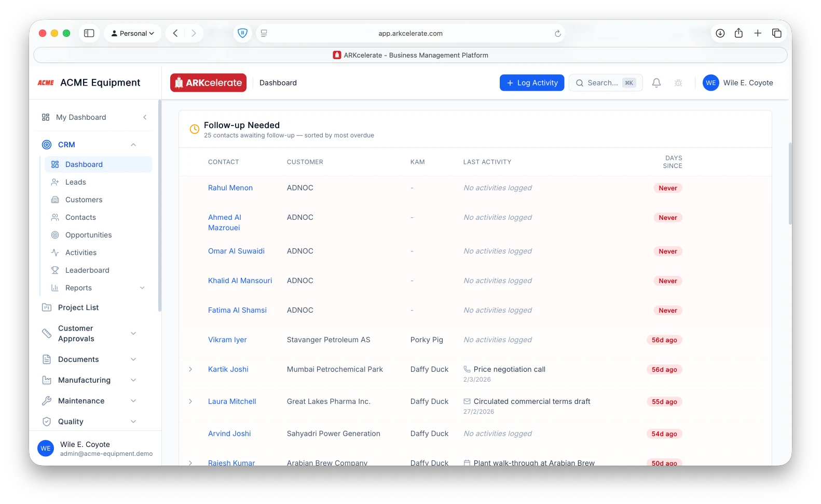Viewport: 821px width, 504px height.
Task: Show the tab overview icon
Action: click(777, 33)
